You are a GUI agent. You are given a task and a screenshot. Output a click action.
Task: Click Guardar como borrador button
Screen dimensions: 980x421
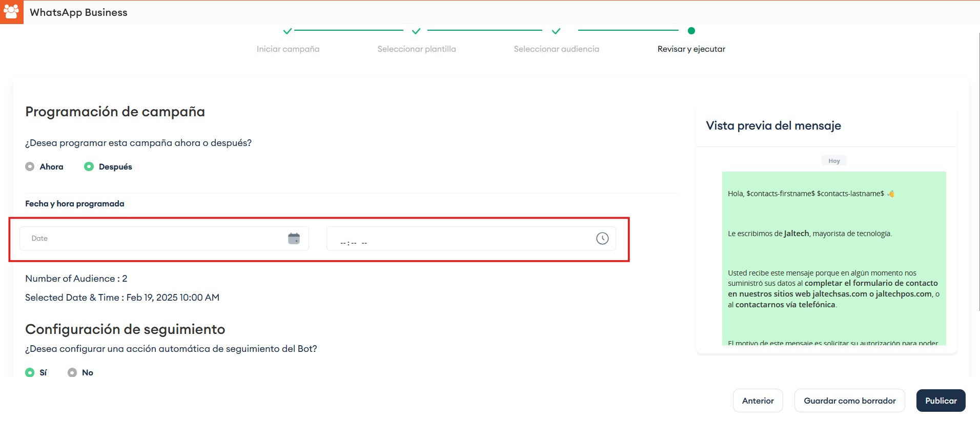(849, 401)
